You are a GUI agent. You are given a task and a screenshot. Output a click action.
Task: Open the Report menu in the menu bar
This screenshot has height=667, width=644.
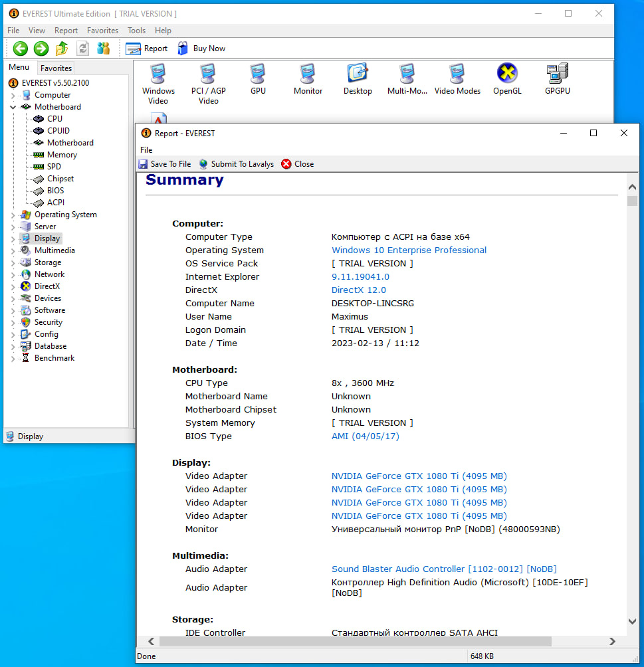coord(66,31)
